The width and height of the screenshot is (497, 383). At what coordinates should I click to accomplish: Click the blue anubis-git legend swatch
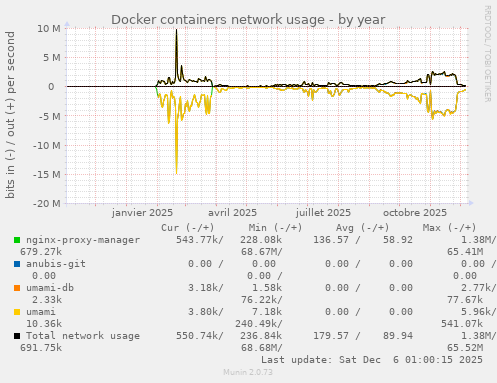click(17, 264)
